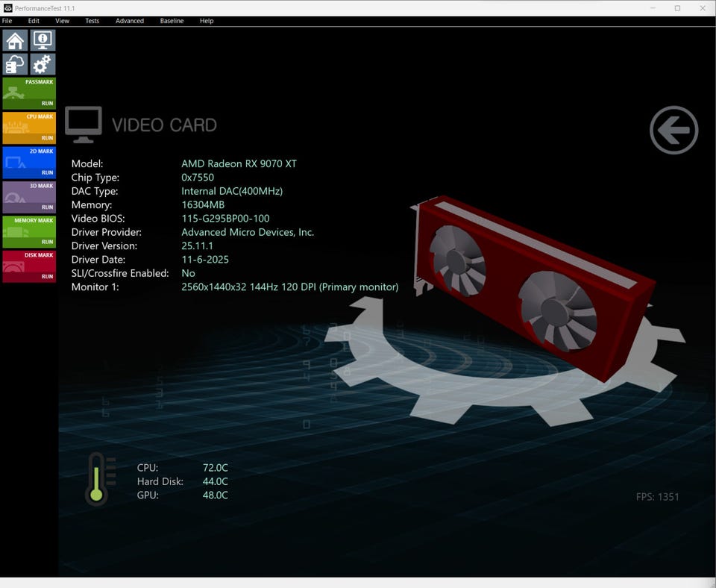
Task: Maximize the PerformanceTest window
Action: (678, 8)
